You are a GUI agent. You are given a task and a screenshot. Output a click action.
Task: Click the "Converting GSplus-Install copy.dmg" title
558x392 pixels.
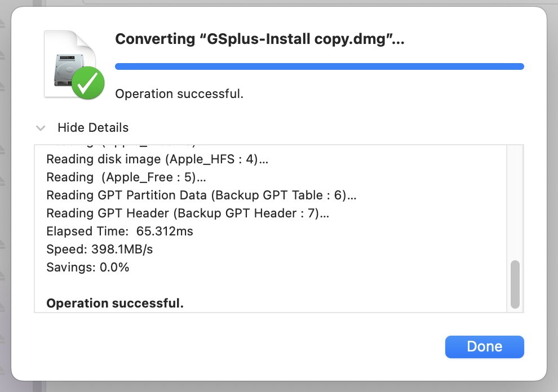tap(260, 39)
